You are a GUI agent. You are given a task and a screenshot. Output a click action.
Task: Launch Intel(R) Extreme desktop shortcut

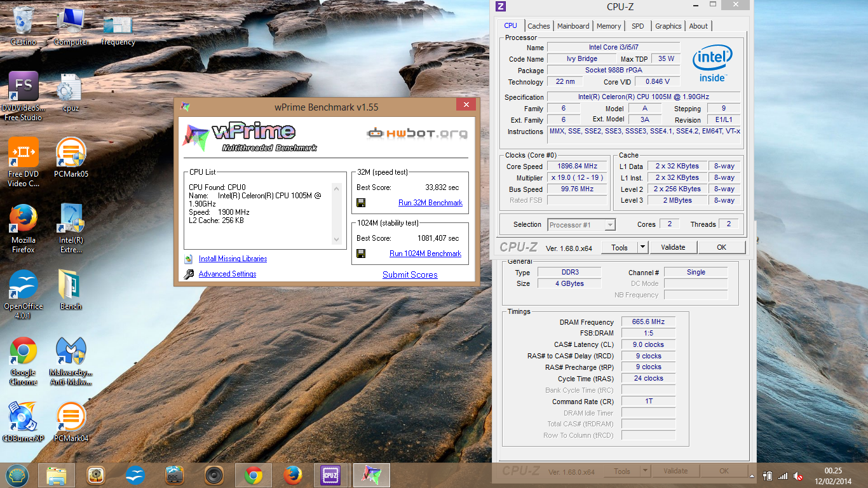click(71, 228)
